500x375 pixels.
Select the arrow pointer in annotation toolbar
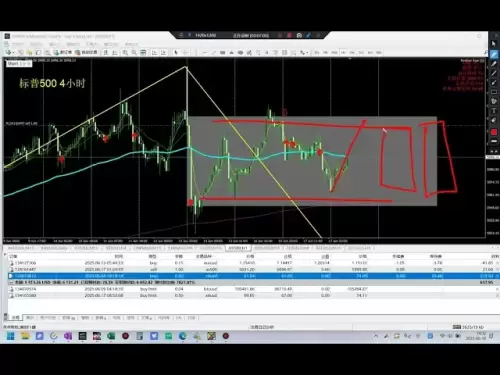click(494, 44)
